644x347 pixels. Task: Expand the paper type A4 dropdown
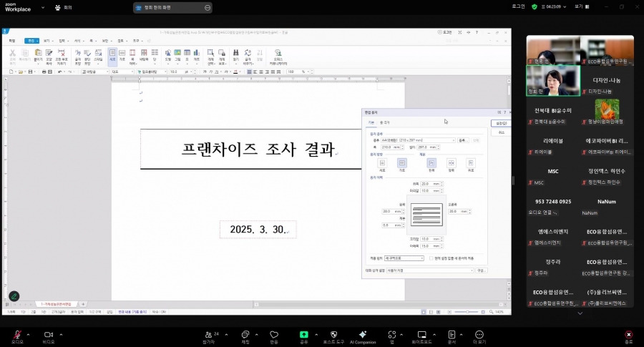coord(414,140)
